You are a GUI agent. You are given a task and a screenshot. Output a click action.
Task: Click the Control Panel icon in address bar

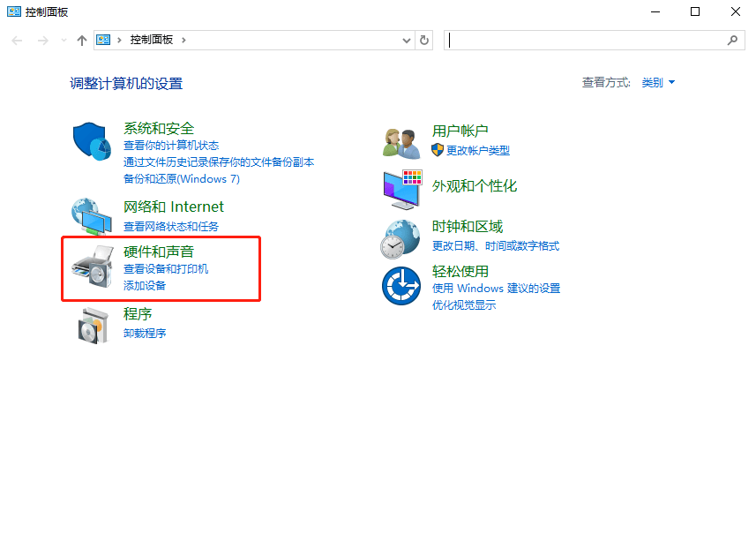[x=102, y=40]
